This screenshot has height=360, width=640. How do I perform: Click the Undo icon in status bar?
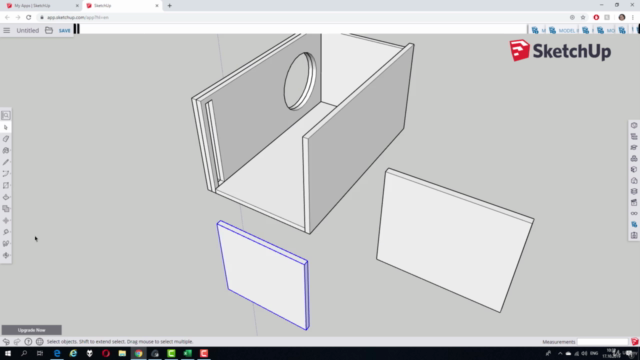[x=6, y=342]
